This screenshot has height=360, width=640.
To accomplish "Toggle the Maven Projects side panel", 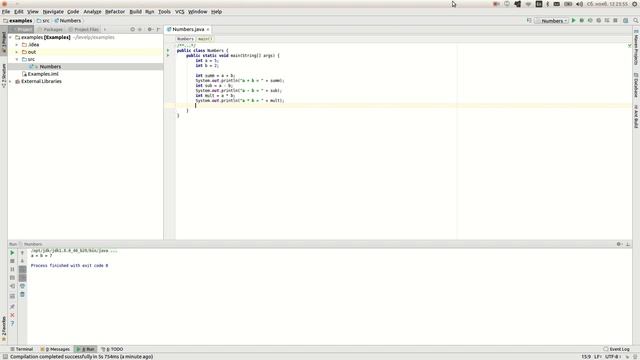I will pos(636,47).
